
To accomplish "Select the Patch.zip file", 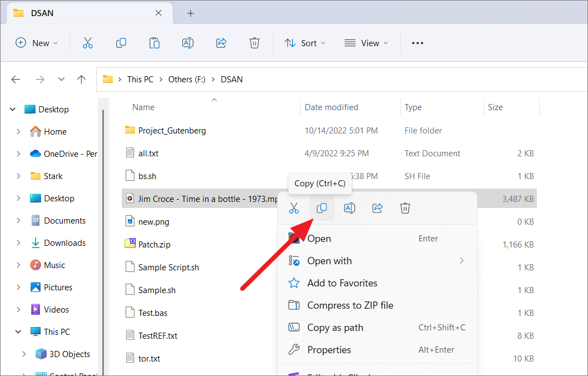I will coord(154,245).
